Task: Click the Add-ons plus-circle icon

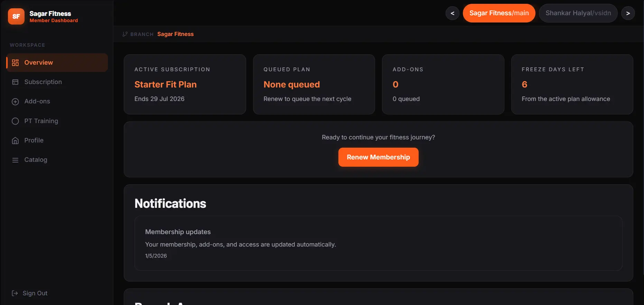Action: click(x=15, y=102)
